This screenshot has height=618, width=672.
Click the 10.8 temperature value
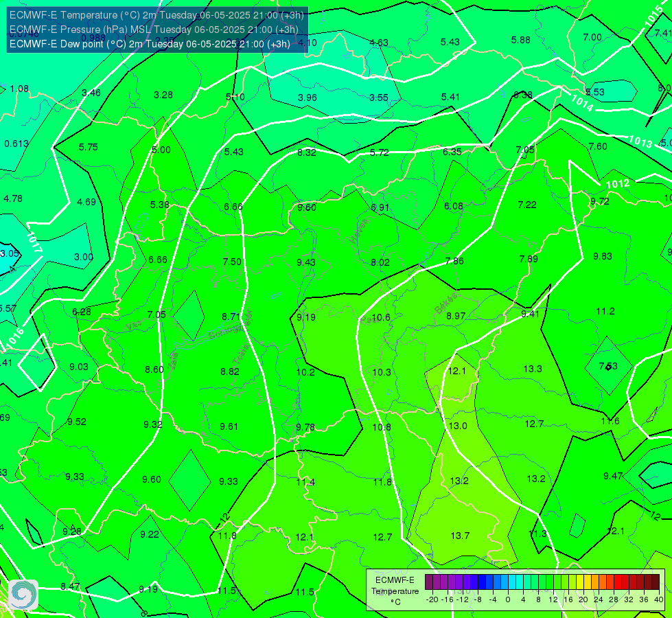pos(382,427)
